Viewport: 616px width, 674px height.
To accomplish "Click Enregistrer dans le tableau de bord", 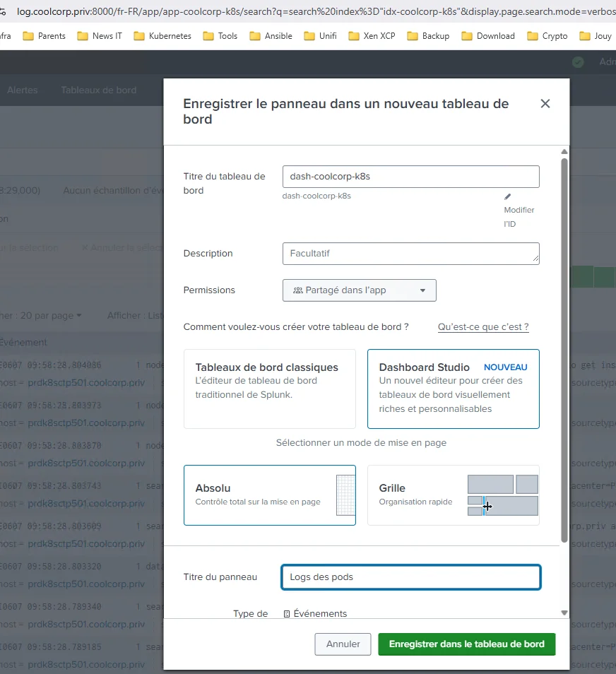I will (467, 644).
